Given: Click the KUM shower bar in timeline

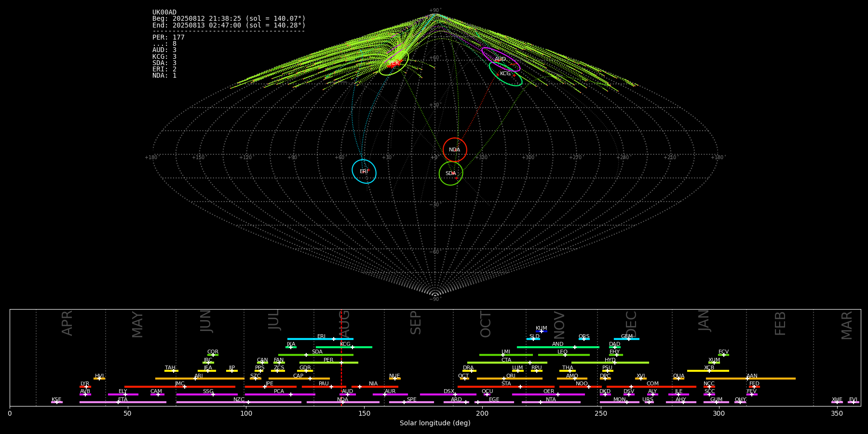Looking at the screenshot, I should click(x=542, y=331).
